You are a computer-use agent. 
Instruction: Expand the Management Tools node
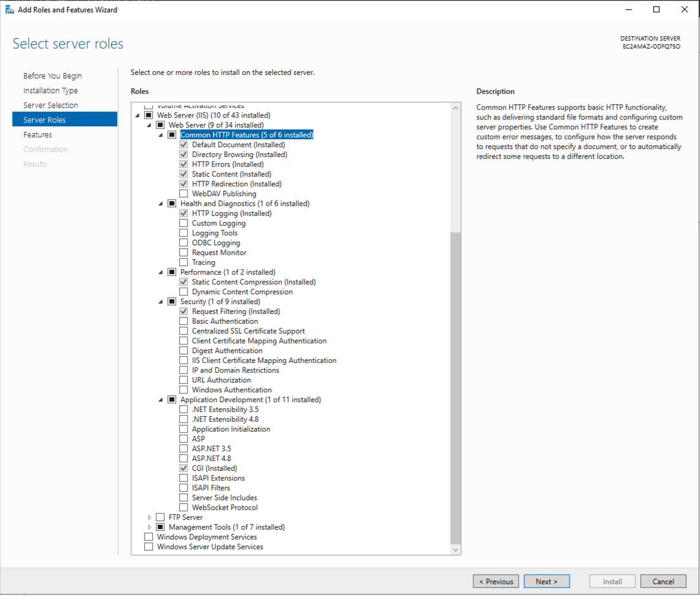(149, 527)
